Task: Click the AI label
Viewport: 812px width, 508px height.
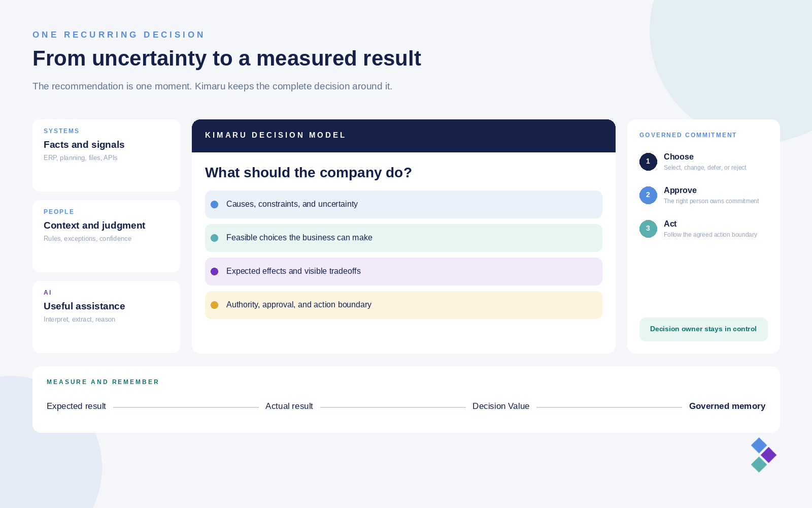Action: pos(48,293)
